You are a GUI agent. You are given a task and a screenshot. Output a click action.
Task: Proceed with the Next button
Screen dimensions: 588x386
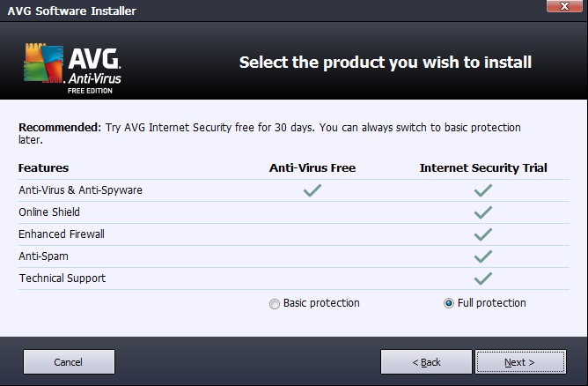point(519,362)
